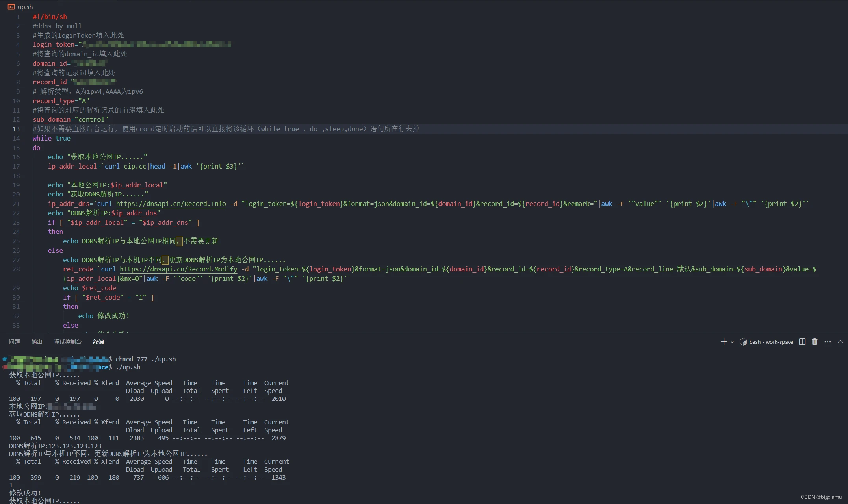Click the 'while true' statement

(x=52, y=138)
